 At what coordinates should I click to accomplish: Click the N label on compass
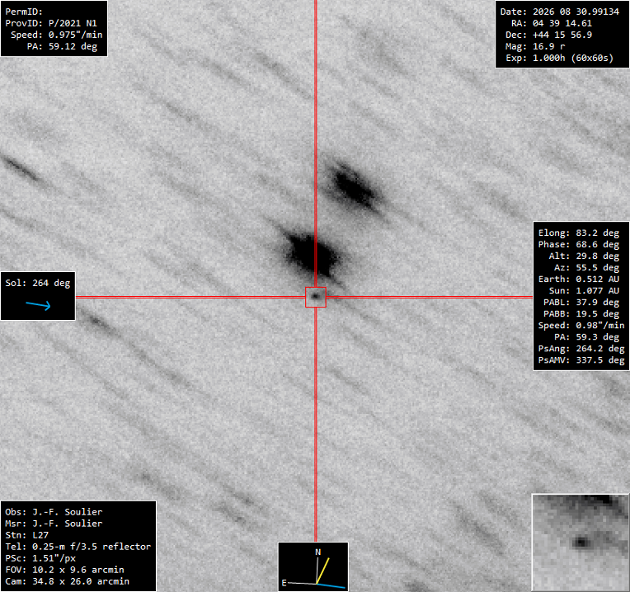318,552
